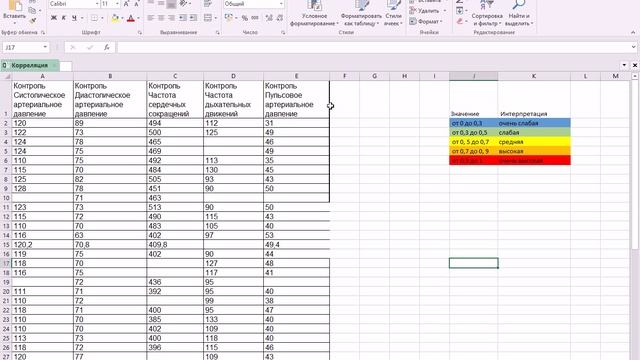
Task: Select column A header
Action: [42, 76]
